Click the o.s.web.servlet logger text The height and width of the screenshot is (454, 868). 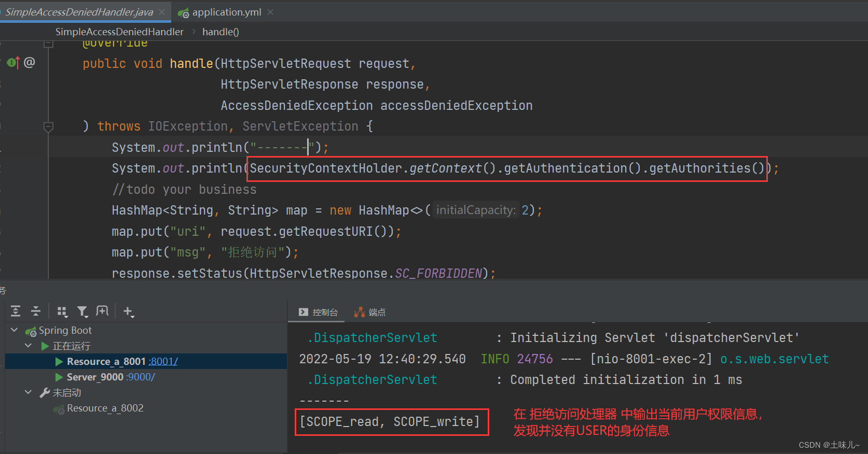[774, 359]
